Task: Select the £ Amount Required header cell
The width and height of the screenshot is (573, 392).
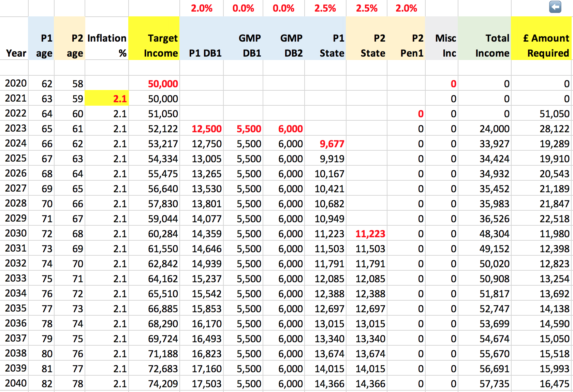Action: pyautogui.click(x=541, y=45)
